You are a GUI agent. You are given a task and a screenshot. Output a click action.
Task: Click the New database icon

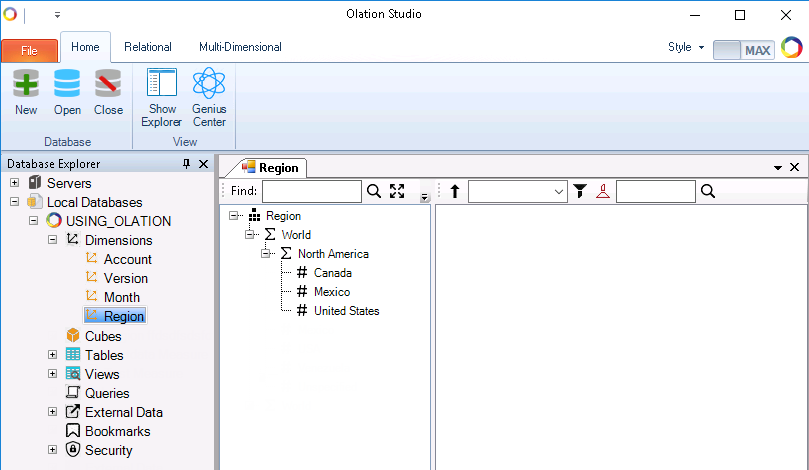[26, 85]
